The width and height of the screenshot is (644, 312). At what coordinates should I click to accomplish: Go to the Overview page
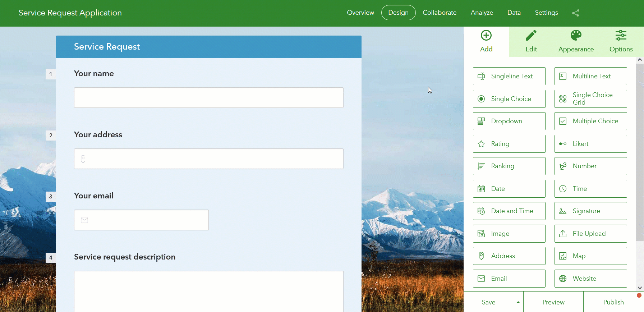point(360,13)
